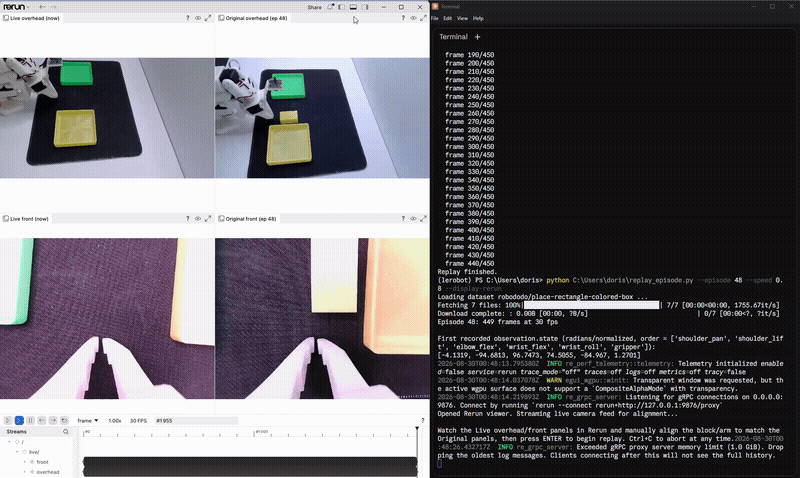Open the Rerun notifications bell
Viewport: 800px width, 478px height.
[330, 7]
